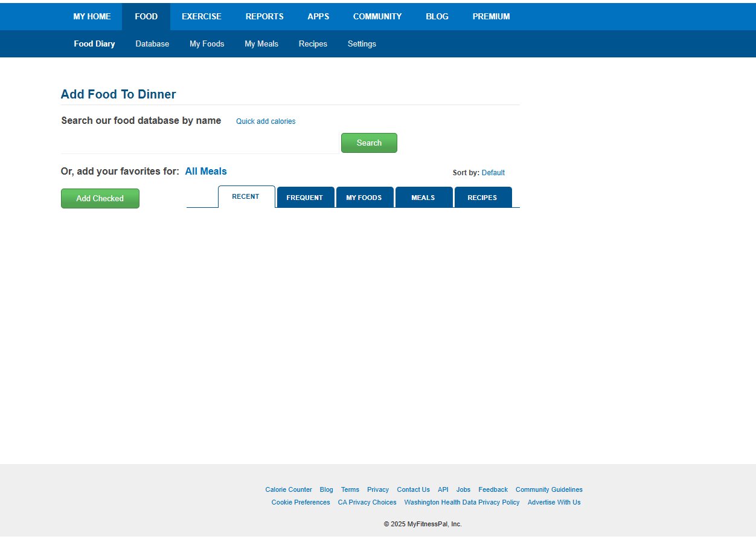Open the Database sub-navigation link
Viewport: 756px width, 542px height.
coord(152,44)
